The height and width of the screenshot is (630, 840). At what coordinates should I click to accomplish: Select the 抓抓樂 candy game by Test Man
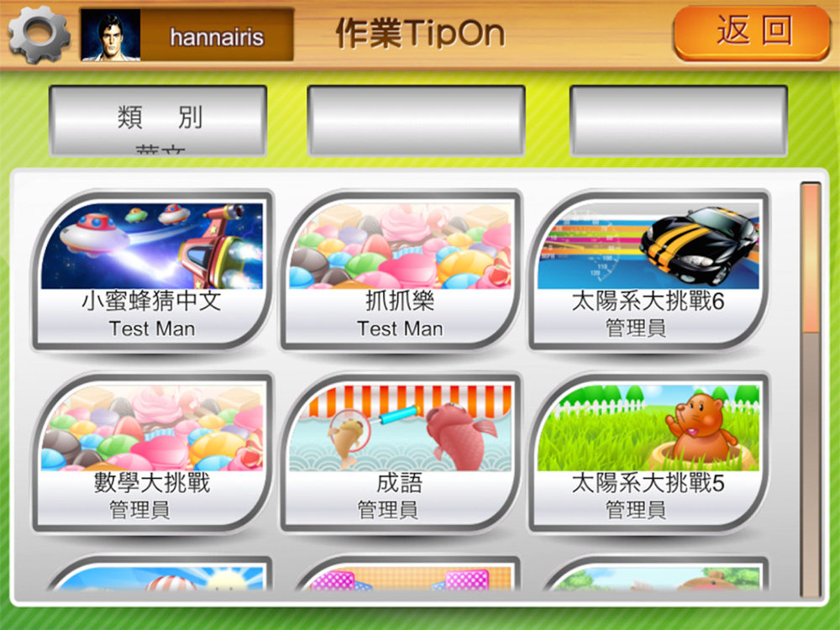401,270
